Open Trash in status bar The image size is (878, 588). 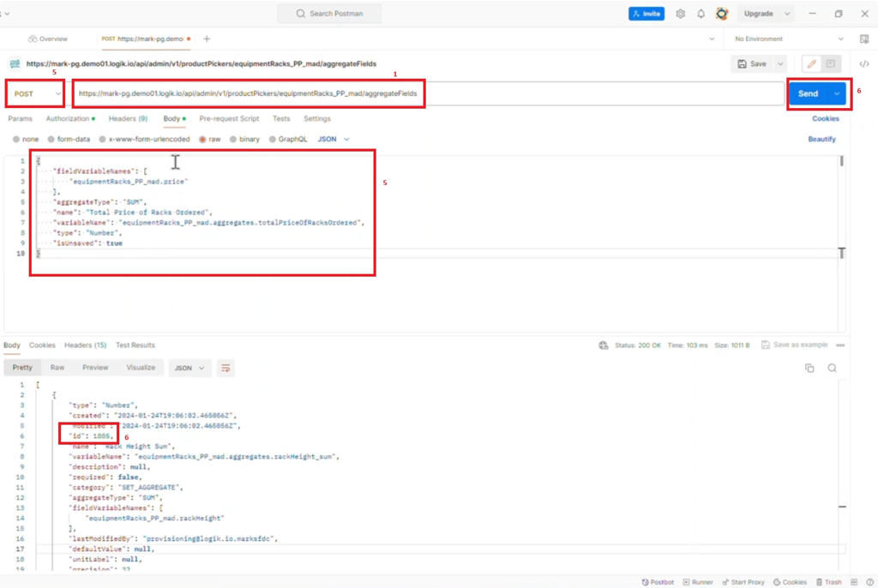[829, 582]
